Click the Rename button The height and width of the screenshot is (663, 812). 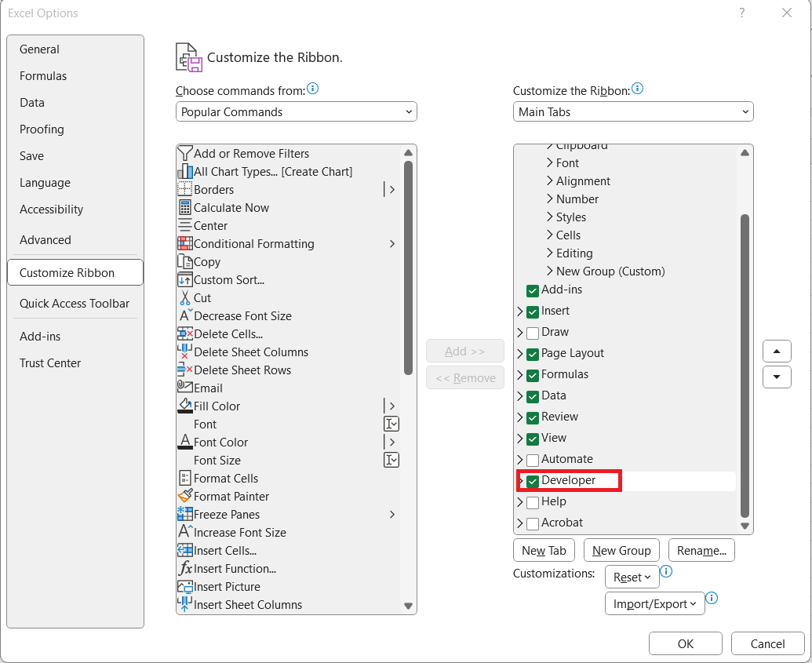[x=701, y=550]
